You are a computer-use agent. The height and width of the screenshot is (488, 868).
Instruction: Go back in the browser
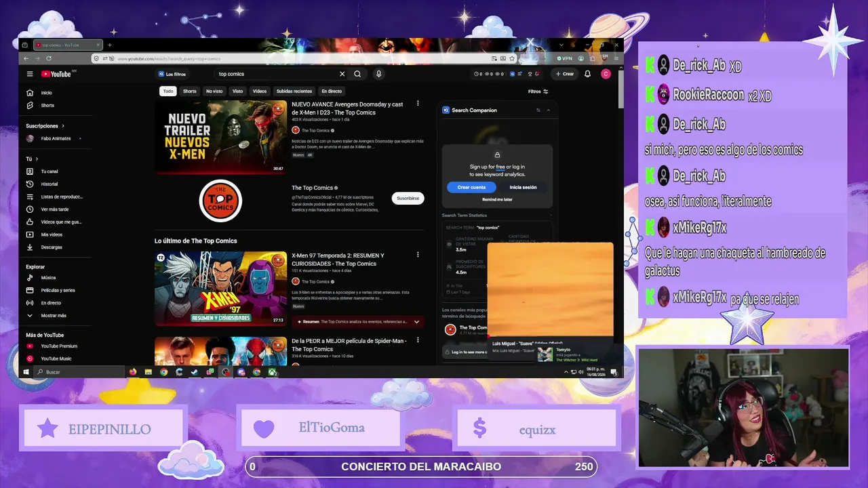pos(26,58)
